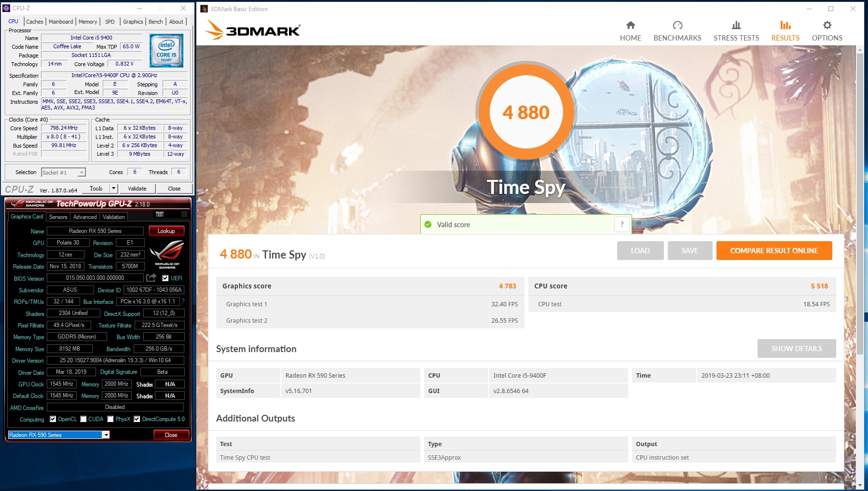This screenshot has height=491, width=868.
Task: Click the orange 4 880 score circle
Action: (526, 112)
